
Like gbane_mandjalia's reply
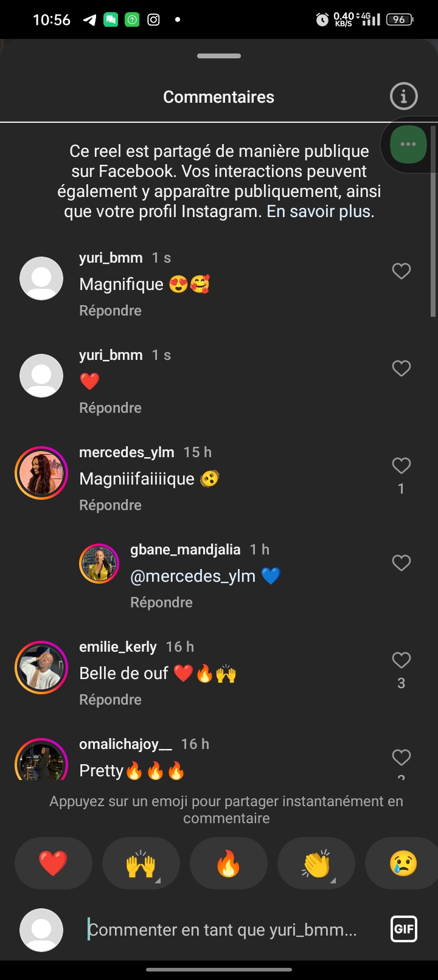pos(401,563)
